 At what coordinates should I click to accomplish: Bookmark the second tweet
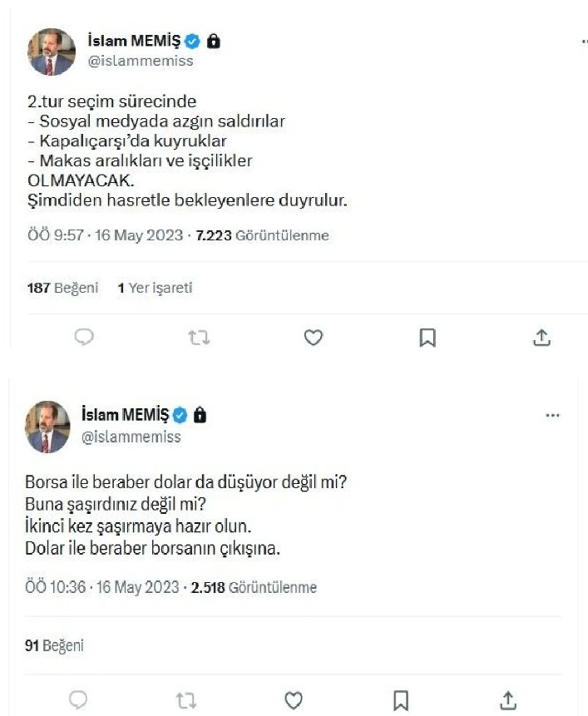coord(399,701)
